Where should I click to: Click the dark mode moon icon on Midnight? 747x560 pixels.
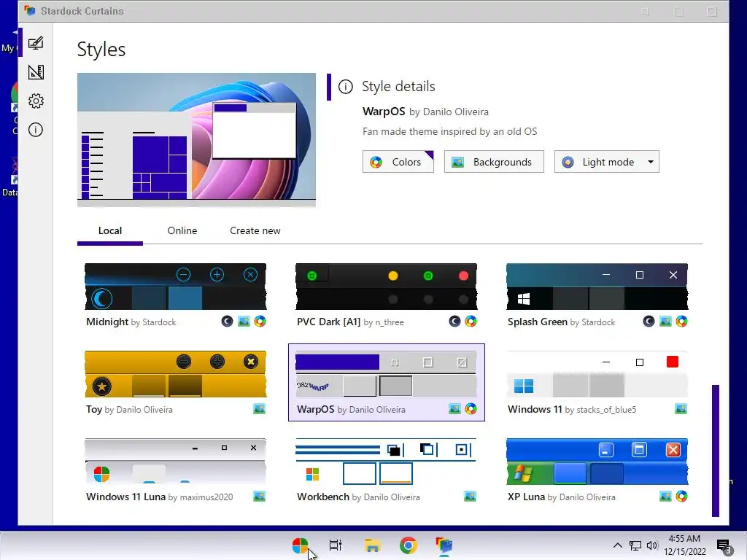point(228,322)
